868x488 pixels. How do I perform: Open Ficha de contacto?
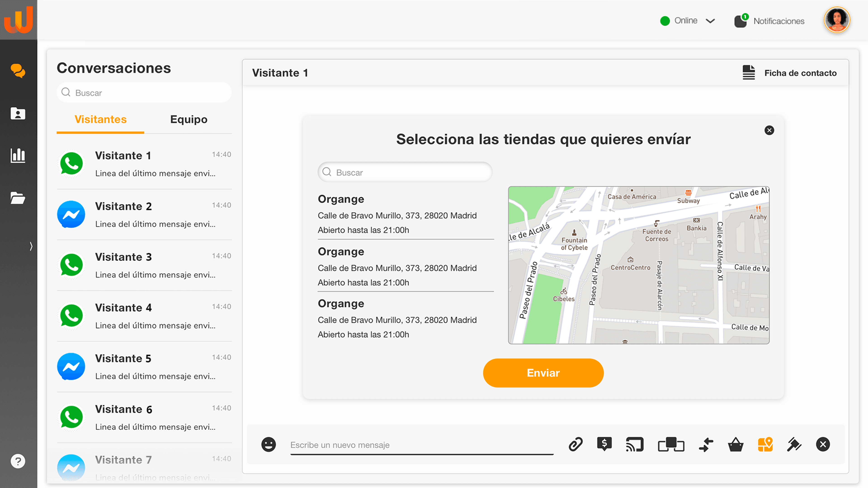coord(790,73)
